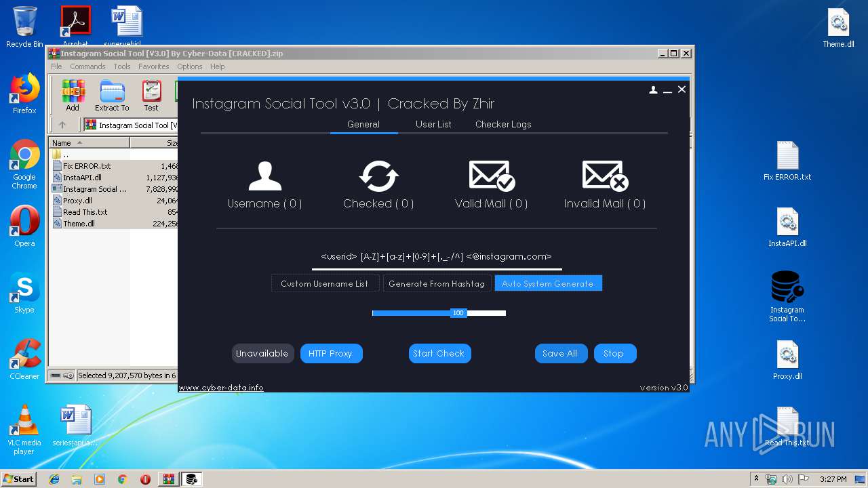Viewport: 868px width, 488px height.
Task: Select Auto System Generate mode
Action: pyautogui.click(x=548, y=283)
